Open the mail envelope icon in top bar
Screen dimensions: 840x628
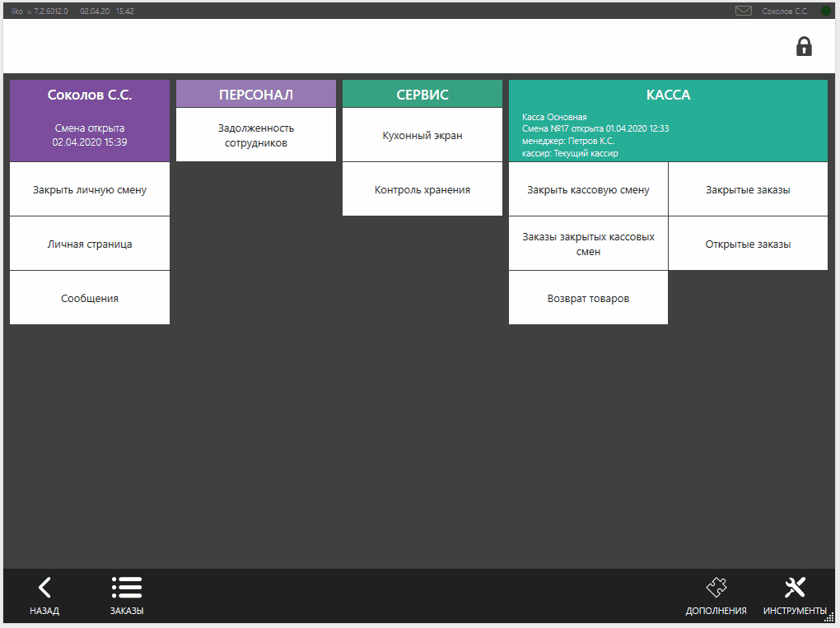tap(743, 11)
